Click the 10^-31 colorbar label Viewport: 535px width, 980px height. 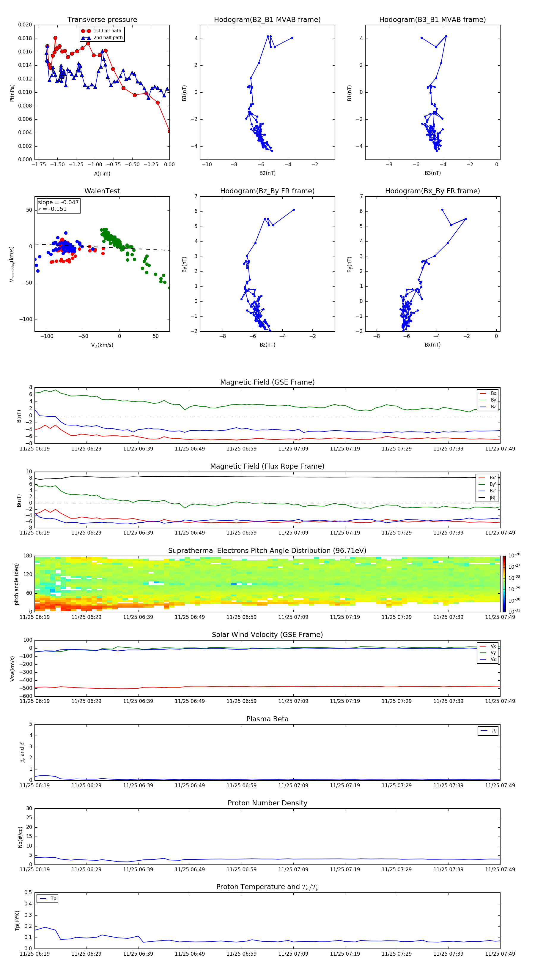pyautogui.click(x=514, y=611)
